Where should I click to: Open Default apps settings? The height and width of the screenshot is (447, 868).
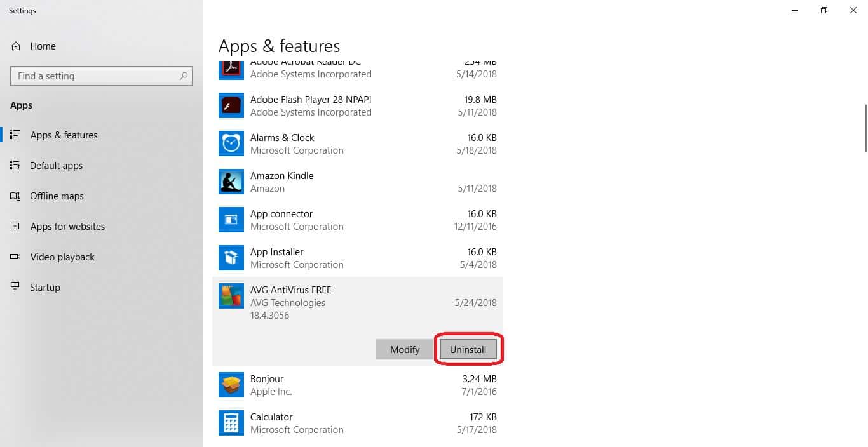pyautogui.click(x=102, y=165)
